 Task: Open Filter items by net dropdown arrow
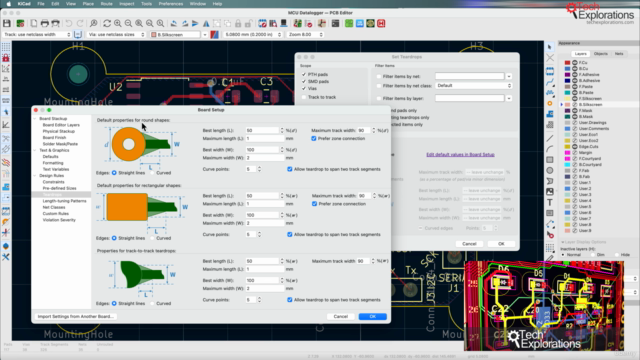coord(509,76)
